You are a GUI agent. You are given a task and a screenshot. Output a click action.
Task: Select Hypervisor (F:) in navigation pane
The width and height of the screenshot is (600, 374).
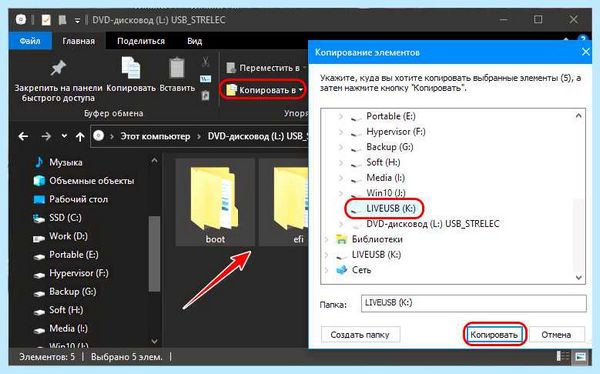tap(78, 273)
